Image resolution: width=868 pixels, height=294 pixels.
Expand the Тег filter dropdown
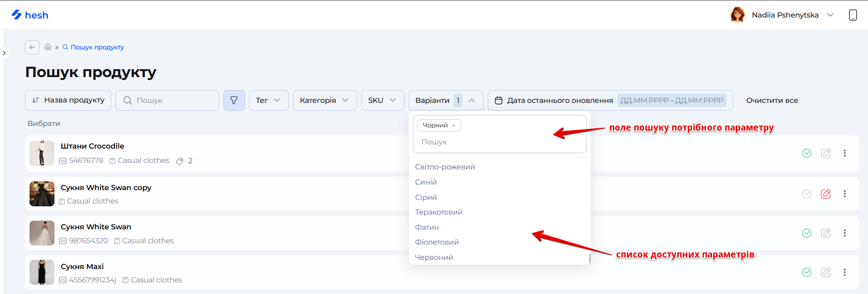click(269, 100)
